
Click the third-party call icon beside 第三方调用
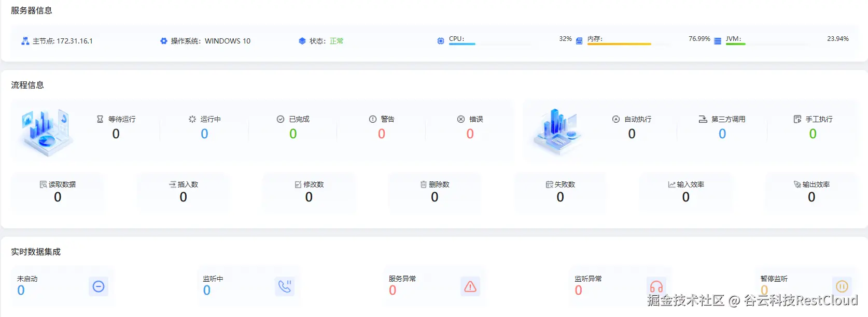point(703,119)
